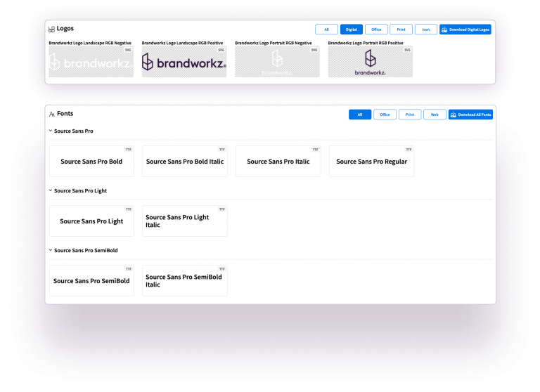The width and height of the screenshot is (540, 392).
Task: Open the Source Sans Pro Bold font card
Action: 91,162
